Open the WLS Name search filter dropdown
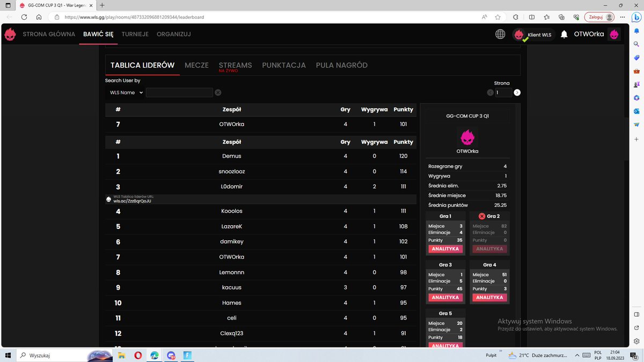Image resolution: width=644 pixels, height=362 pixels. click(x=125, y=92)
